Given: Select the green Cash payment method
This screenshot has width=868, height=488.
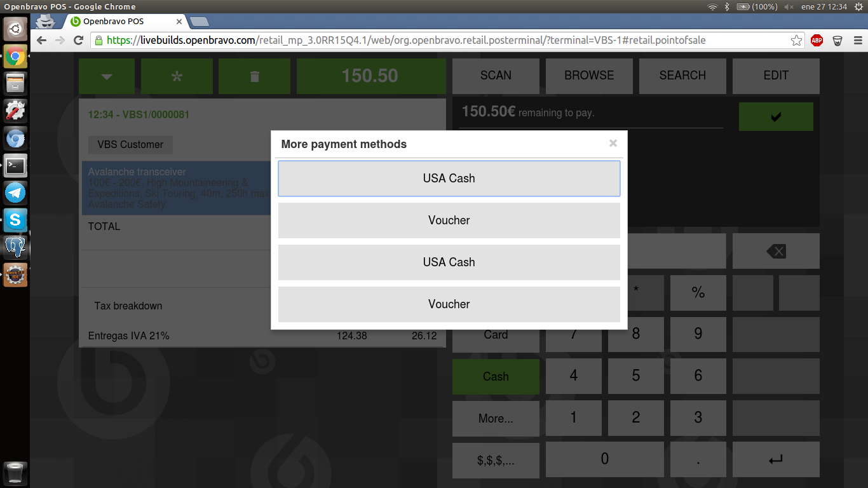Looking at the screenshot, I should coord(496,376).
